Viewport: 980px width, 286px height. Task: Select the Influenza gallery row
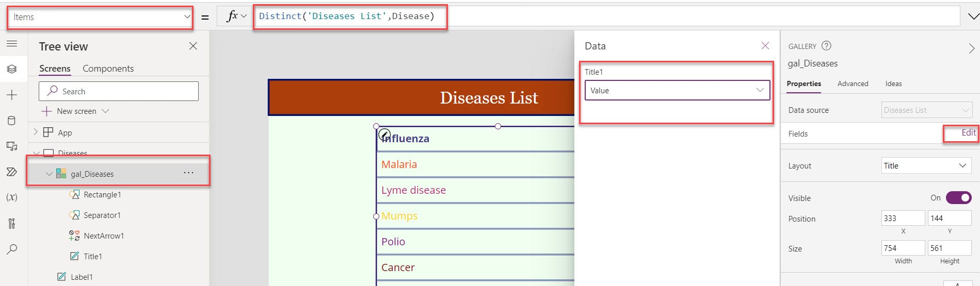tap(475, 139)
